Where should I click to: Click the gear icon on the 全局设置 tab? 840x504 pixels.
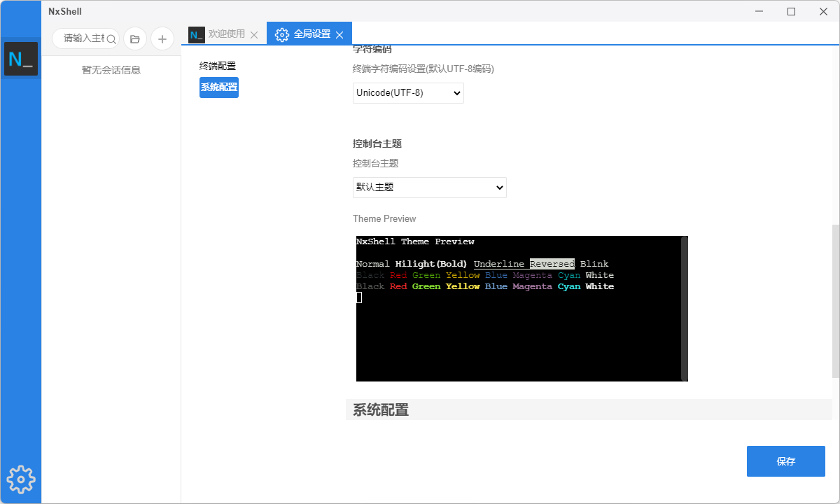point(282,33)
